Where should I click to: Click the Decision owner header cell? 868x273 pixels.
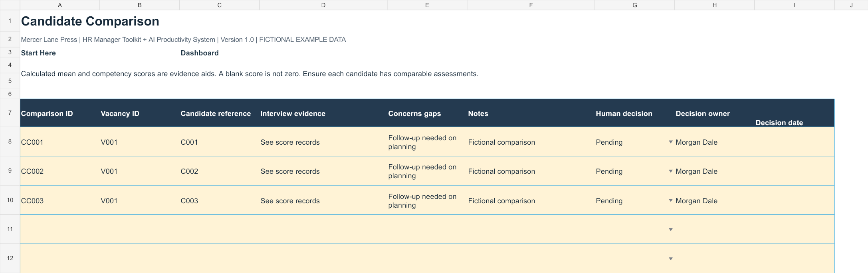coord(715,113)
